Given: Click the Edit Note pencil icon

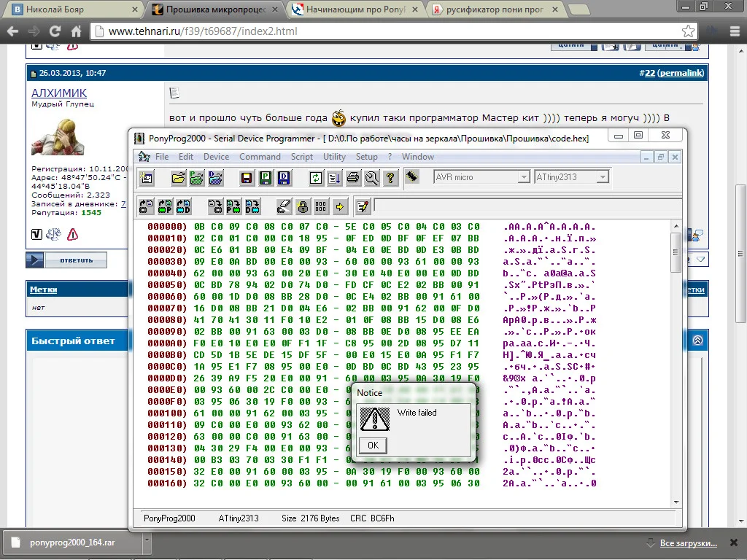Looking at the screenshot, I should [363, 206].
